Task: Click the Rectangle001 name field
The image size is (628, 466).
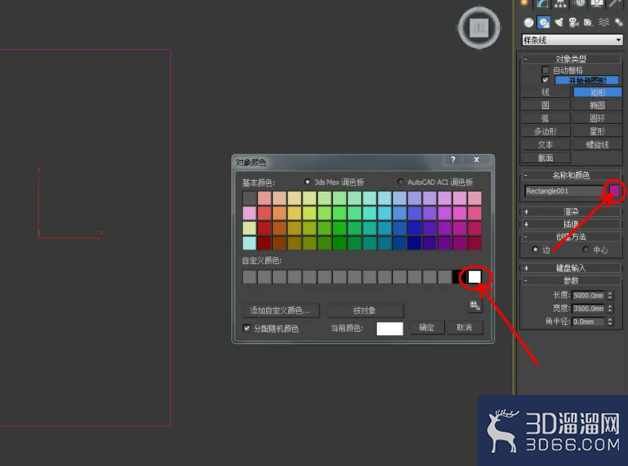Action: 565,191
